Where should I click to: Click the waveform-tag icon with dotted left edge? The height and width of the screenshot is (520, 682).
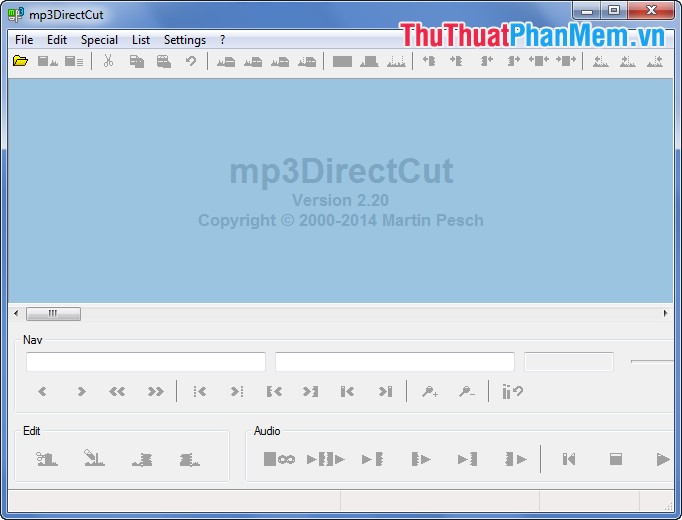click(307, 62)
